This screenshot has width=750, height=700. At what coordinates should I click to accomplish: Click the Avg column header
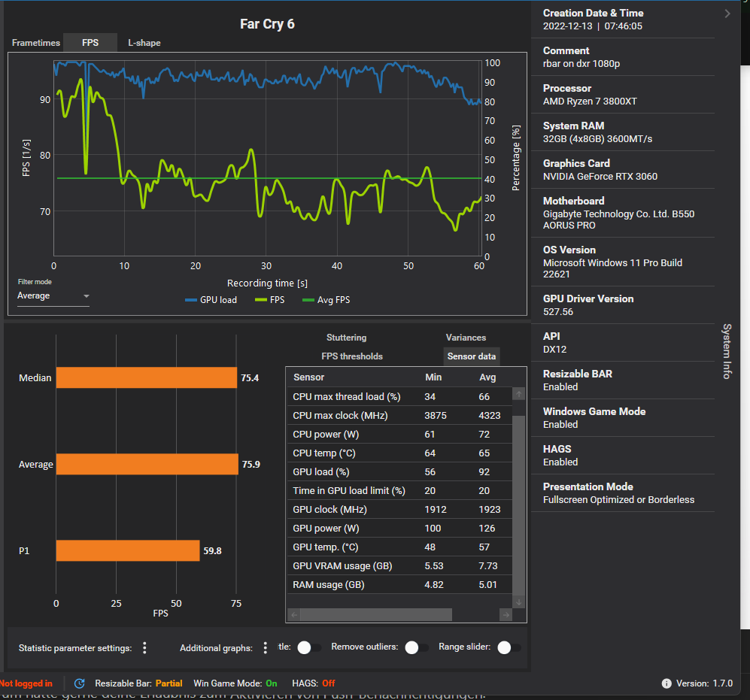pos(487,377)
